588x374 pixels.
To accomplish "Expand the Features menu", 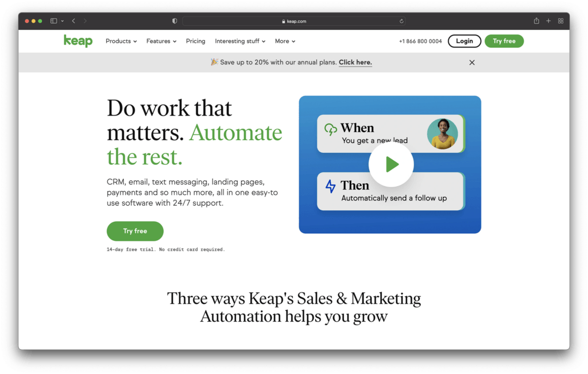I will pos(161,41).
